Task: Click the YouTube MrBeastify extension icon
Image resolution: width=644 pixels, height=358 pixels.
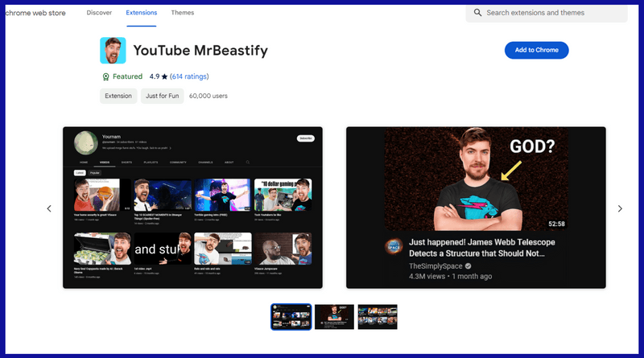Action: (x=113, y=51)
